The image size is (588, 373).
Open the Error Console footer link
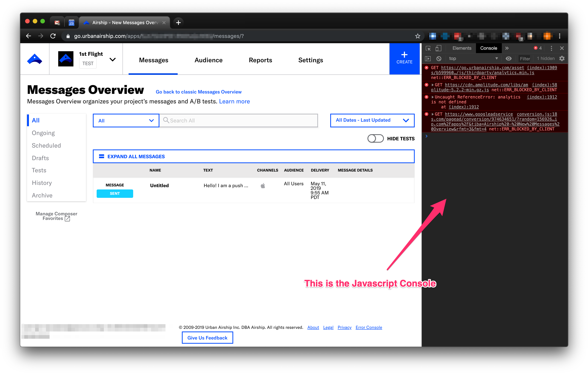[369, 327]
